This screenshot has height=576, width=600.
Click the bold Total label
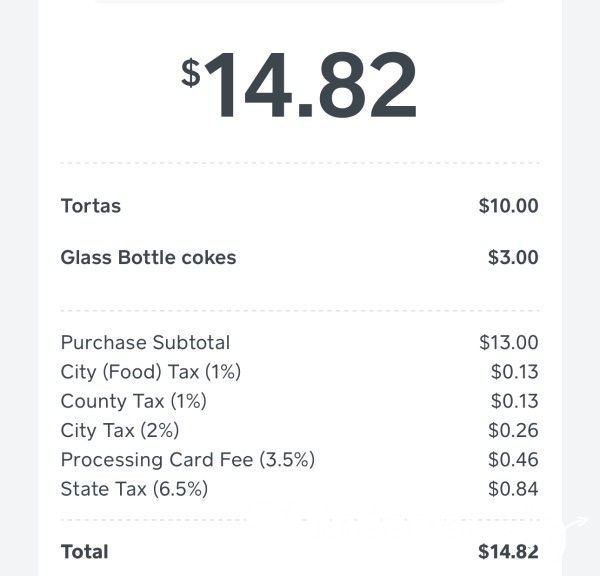point(85,552)
